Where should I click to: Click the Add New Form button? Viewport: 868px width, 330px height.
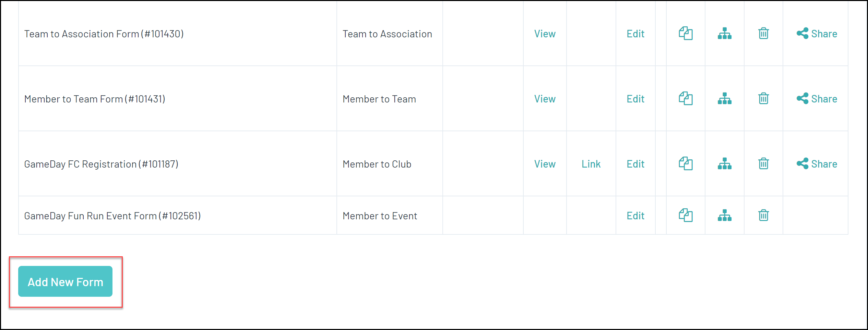65,282
